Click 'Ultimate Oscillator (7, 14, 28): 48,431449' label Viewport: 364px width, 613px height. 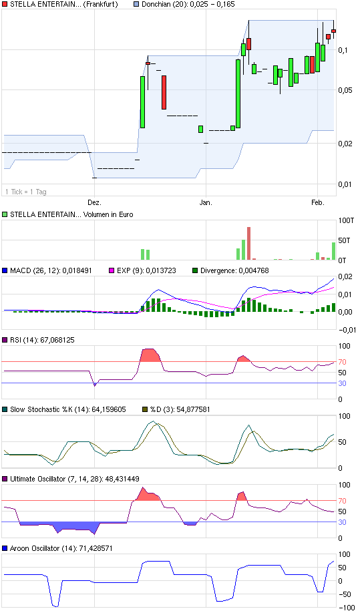tap(75, 479)
